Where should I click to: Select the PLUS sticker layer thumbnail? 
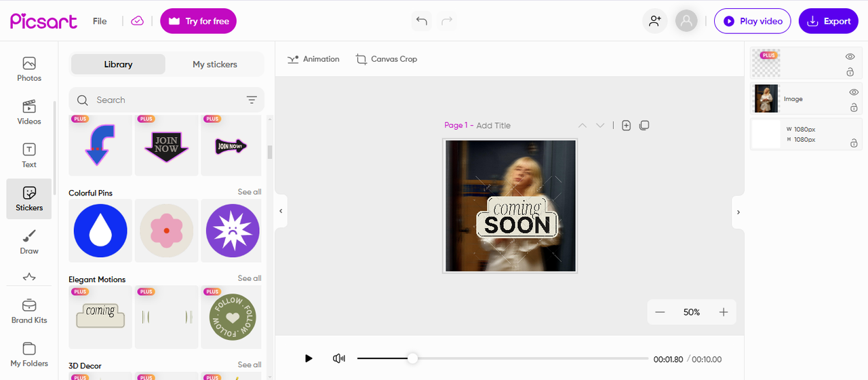[766, 63]
